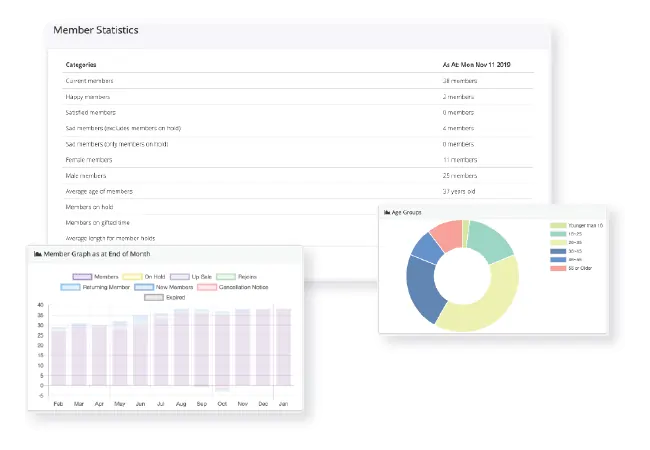Click the 50 or Older legend swatch
Viewport: 650px width, 450px height.
click(x=557, y=268)
